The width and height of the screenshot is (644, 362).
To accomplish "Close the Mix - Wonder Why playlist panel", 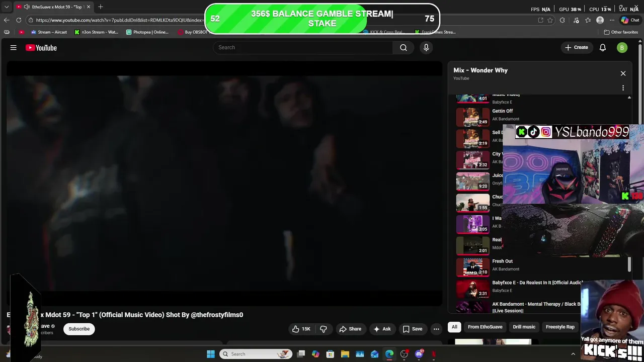I will click(623, 73).
